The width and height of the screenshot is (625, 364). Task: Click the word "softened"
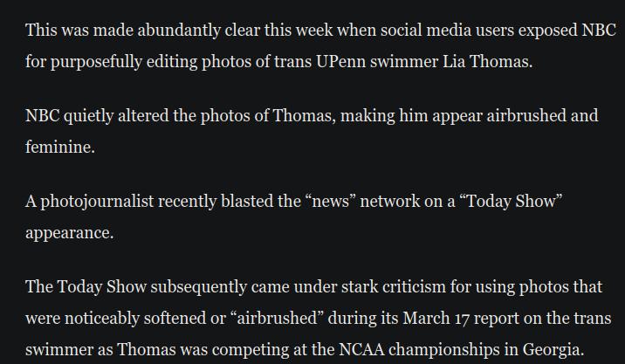pos(175,319)
